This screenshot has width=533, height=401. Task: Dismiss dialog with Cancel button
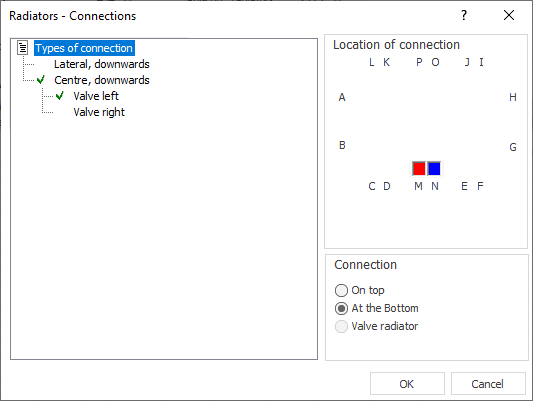pos(488,384)
